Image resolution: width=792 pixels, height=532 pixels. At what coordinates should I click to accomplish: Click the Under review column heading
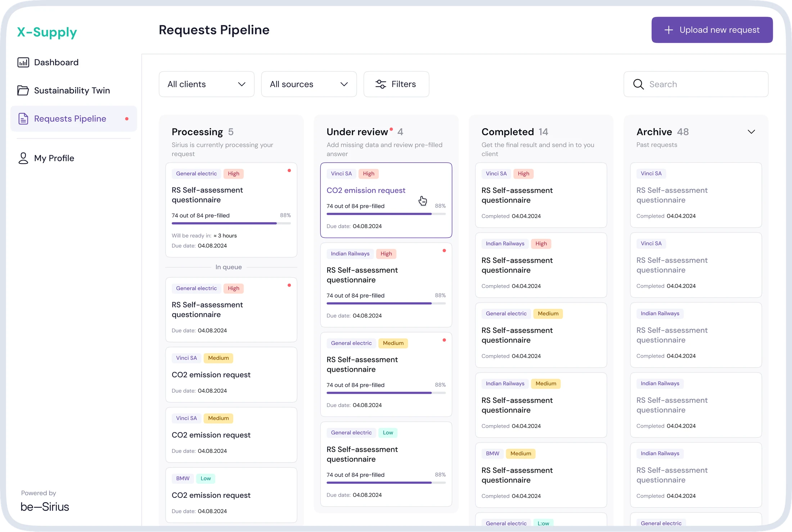[357, 132]
